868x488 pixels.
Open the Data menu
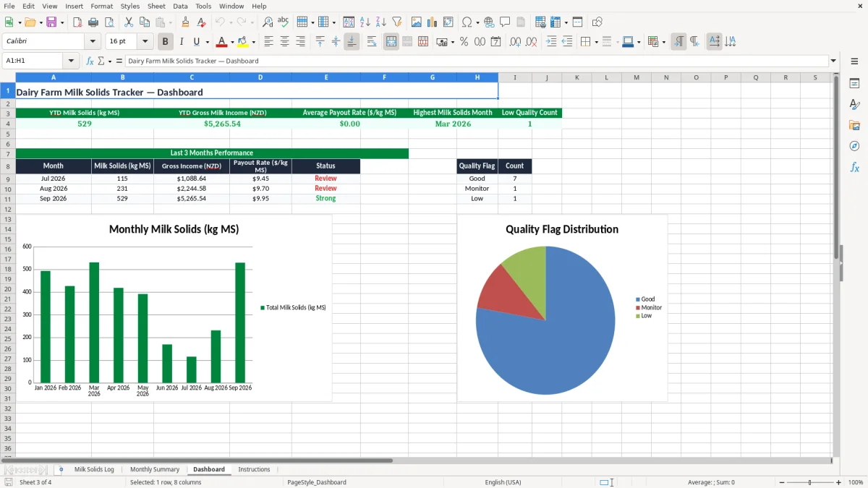point(180,6)
